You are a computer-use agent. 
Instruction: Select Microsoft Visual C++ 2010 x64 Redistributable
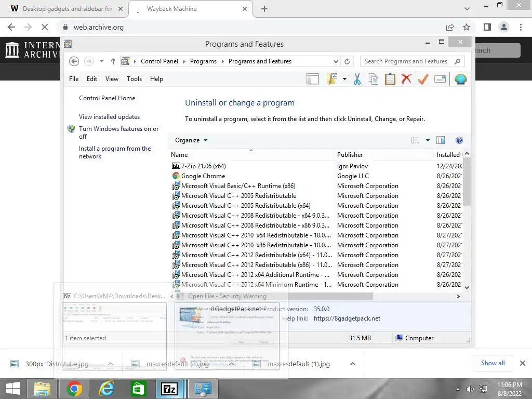pyautogui.click(x=256, y=235)
